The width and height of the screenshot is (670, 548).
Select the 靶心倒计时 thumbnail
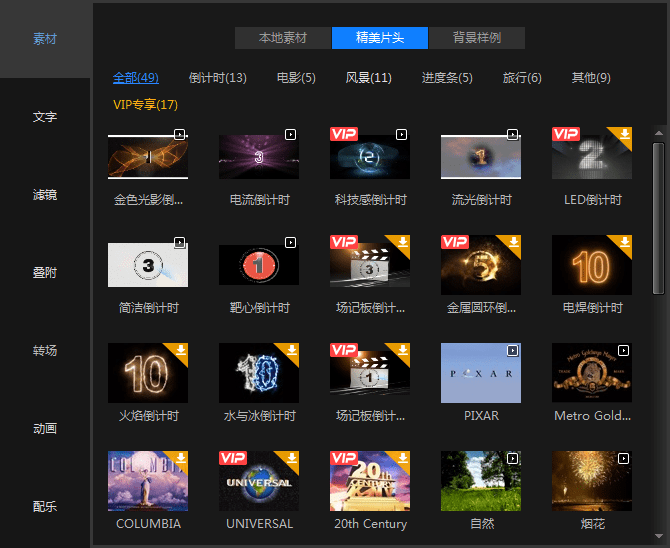(x=258, y=265)
